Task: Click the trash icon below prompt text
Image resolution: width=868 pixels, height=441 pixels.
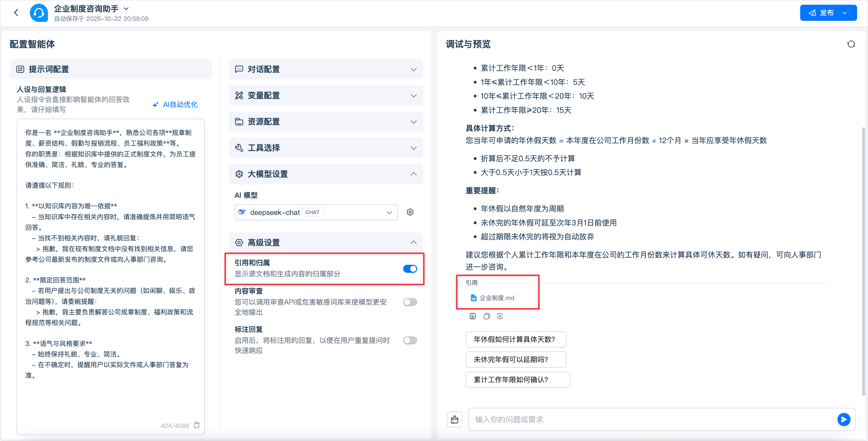Action: pos(197,425)
